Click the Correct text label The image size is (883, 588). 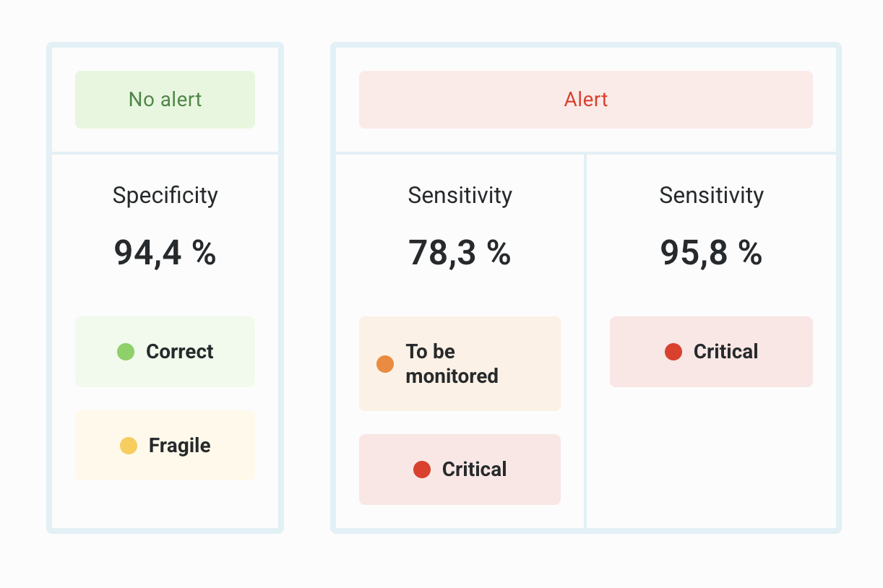pos(179,352)
